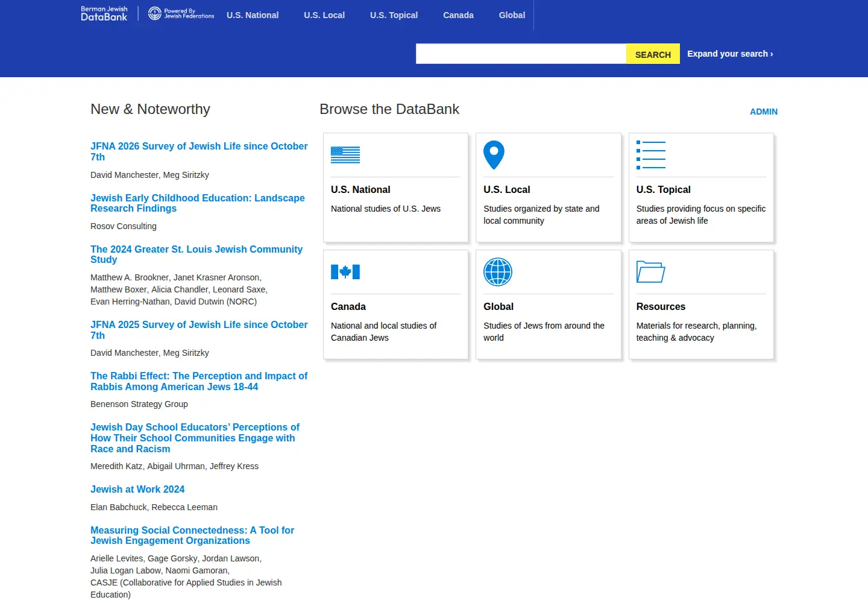Click the Jewish Federations logo in header
This screenshot has width=868, height=603.
click(x=181, y=14)
